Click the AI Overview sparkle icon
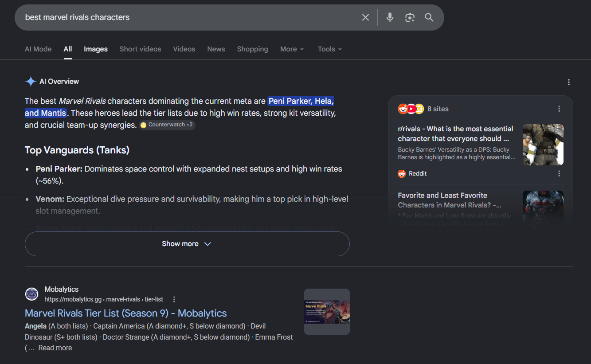The height and width of the screenshot is (364, 591). (x=31, y=82)
